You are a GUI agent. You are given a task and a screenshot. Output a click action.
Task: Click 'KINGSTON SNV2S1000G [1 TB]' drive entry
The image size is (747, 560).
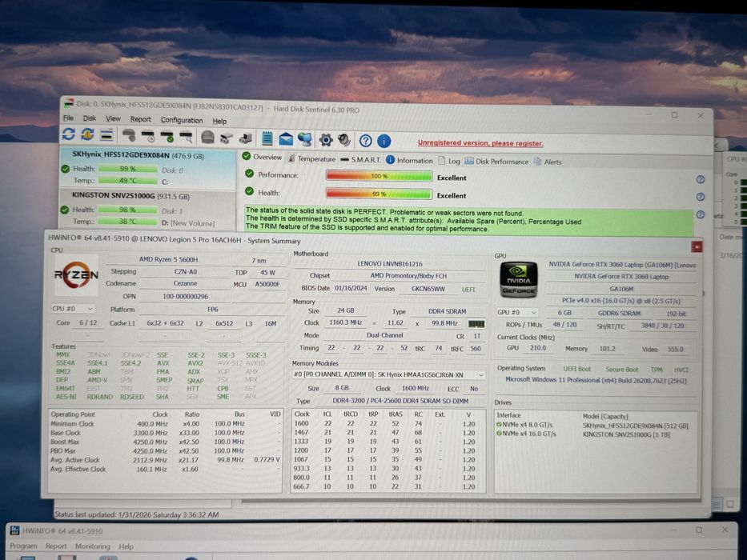(x=626, y=434)
